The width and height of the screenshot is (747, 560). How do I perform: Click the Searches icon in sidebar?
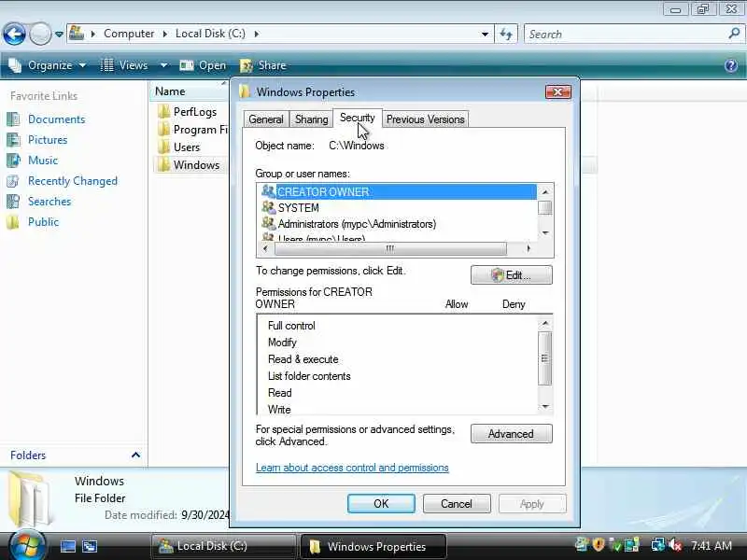13,202
